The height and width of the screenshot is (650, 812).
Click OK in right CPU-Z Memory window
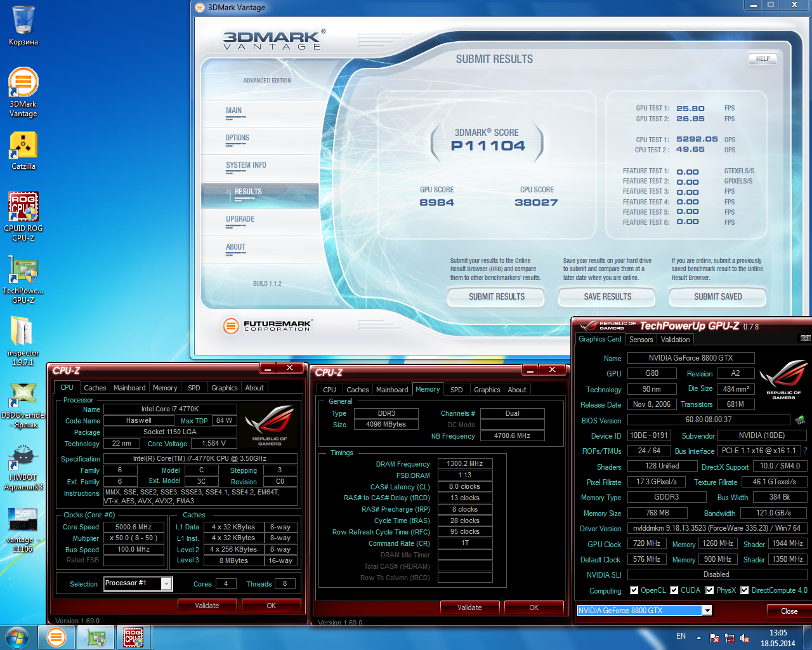coord(534,607)
